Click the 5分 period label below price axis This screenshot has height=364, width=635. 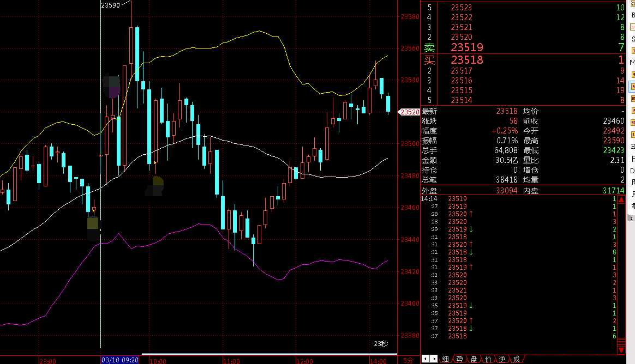pyautogui.click(x=407, y=360)
